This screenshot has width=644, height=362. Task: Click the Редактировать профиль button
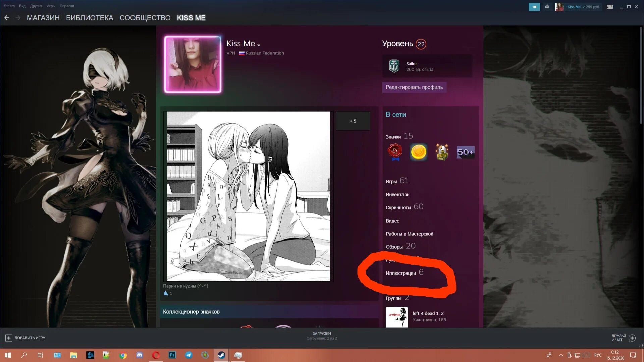[414, 87]
